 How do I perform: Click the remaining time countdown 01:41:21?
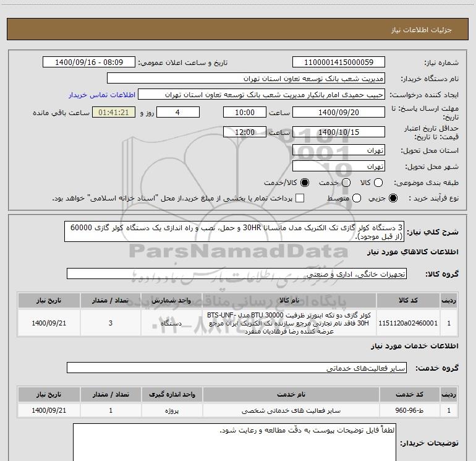pyautogui.click(x=114, y=112)
